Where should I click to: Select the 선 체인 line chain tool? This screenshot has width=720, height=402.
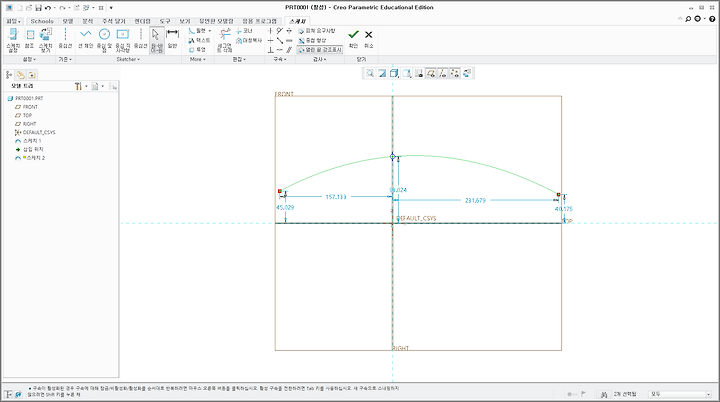85,40
